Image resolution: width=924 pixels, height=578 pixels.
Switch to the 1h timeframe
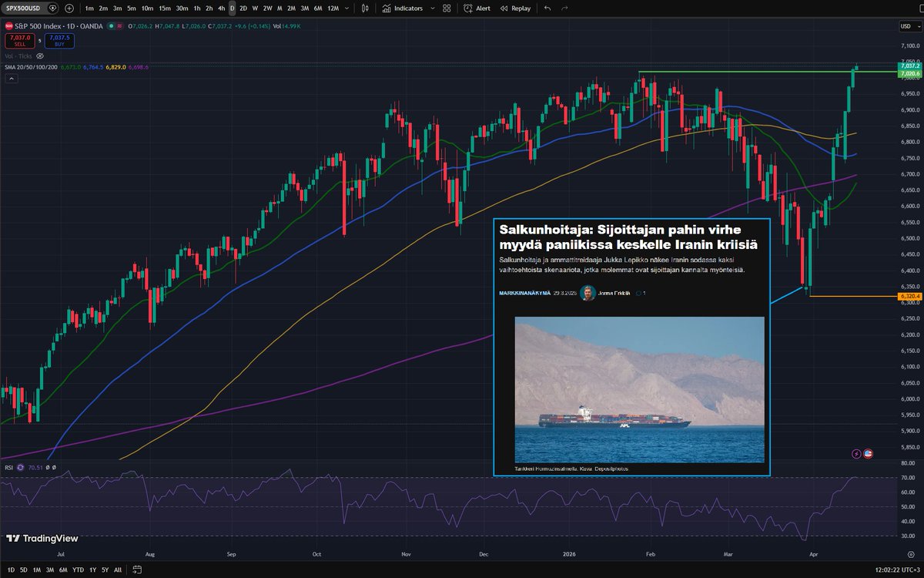tap(197, 8)
